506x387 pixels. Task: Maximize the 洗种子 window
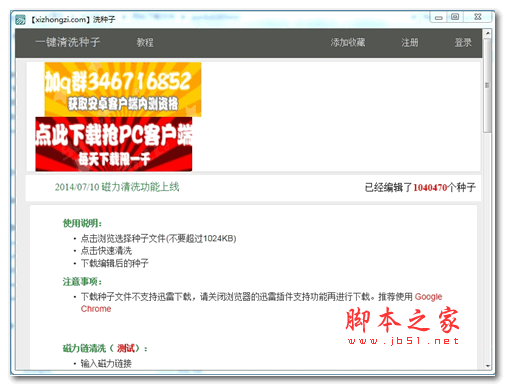(455, 17)
